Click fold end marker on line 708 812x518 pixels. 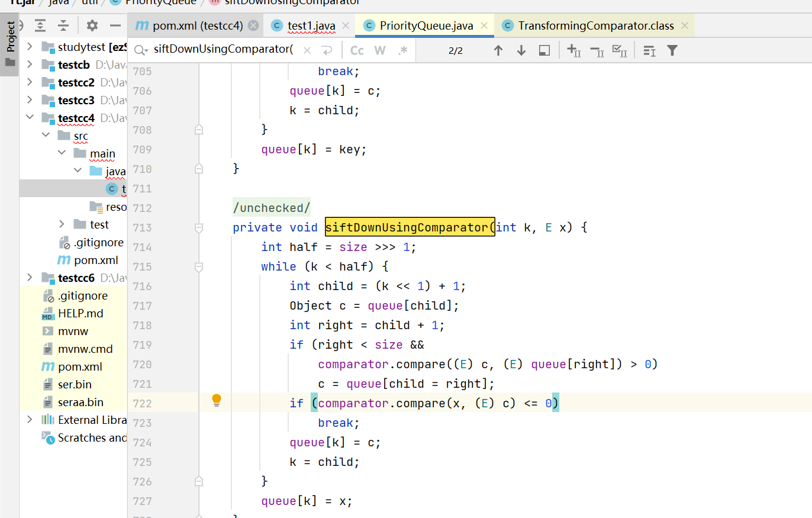point(199,129)
